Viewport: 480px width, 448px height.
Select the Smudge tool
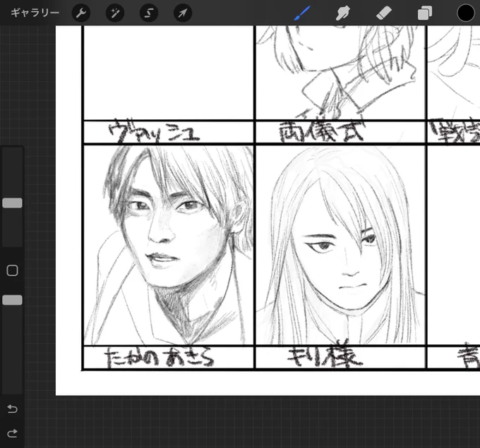click(343, 13)
